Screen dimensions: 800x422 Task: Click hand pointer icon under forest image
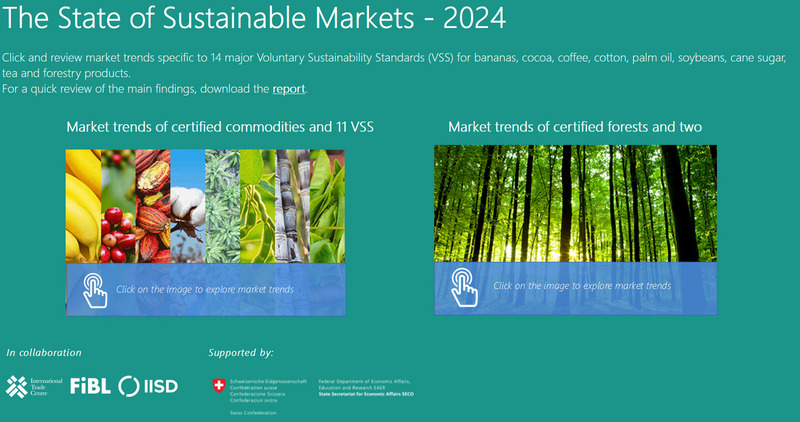[x=464, y=288]
